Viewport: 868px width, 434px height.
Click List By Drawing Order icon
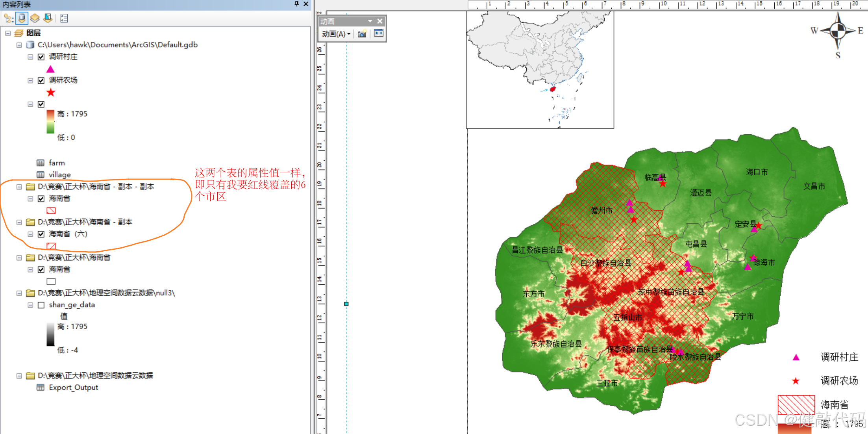[8, 19]
